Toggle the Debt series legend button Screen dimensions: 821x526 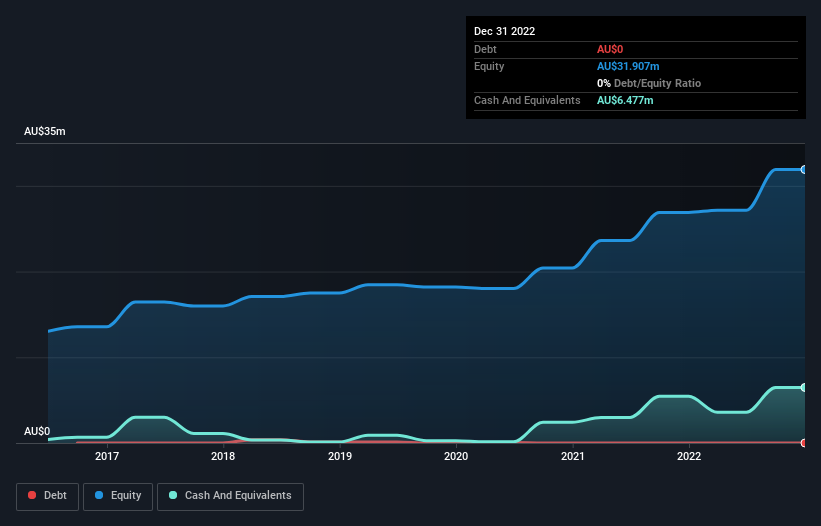[48, 496]
